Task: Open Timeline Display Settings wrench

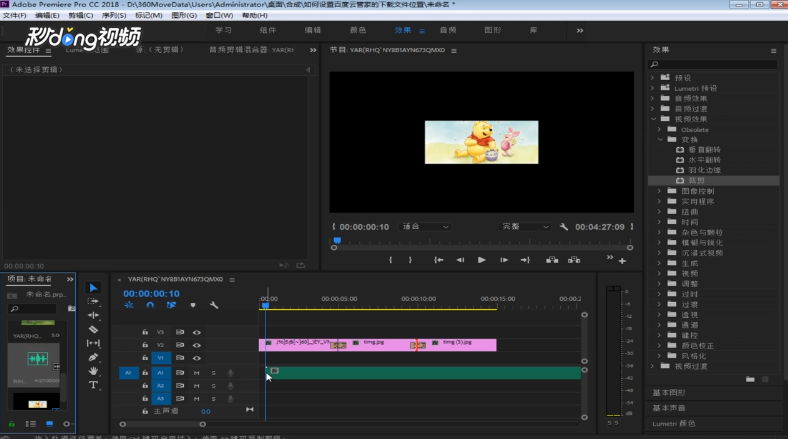Action: (x=214, y=305)
